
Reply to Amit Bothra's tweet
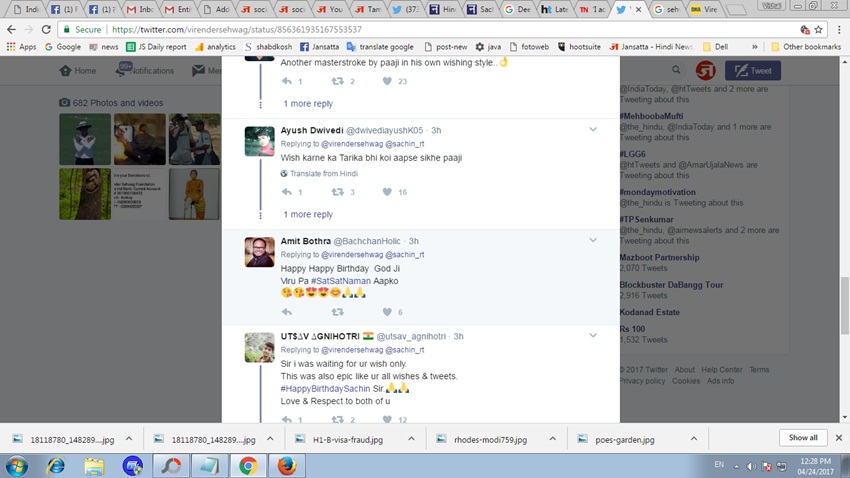click(287, 312)
